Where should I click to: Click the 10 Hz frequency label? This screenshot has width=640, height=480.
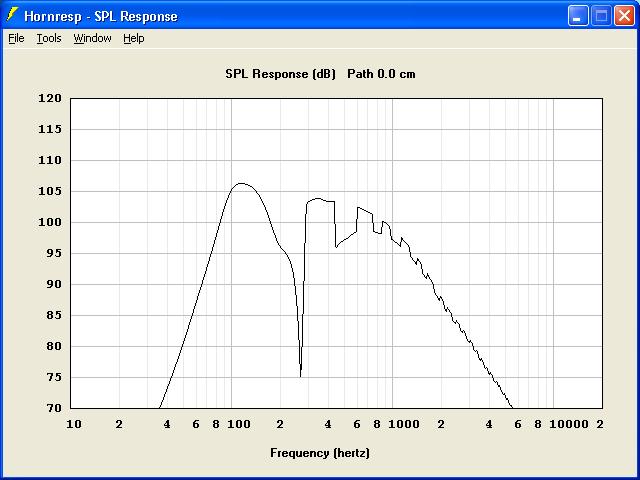tap(74, 424)
